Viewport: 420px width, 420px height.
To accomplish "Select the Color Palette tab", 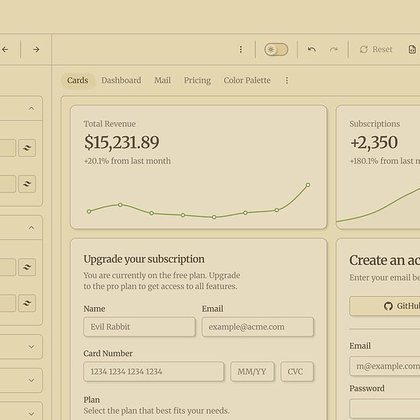I will [x=247, y=80].
